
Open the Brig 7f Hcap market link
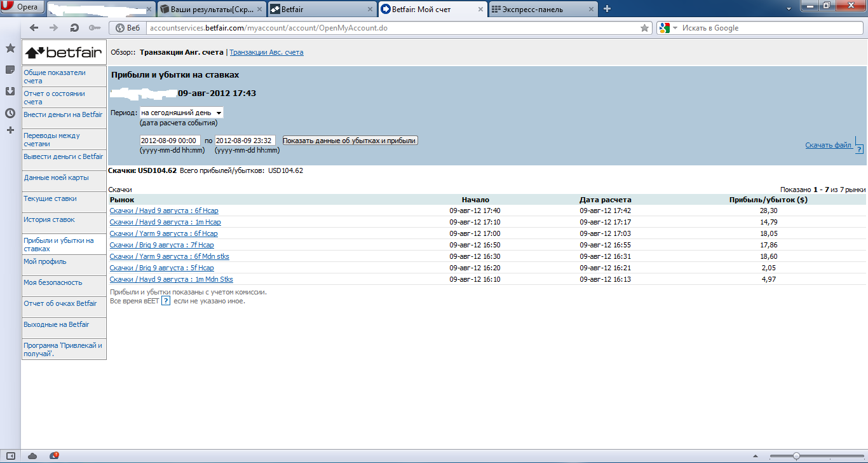coord(161,245)
